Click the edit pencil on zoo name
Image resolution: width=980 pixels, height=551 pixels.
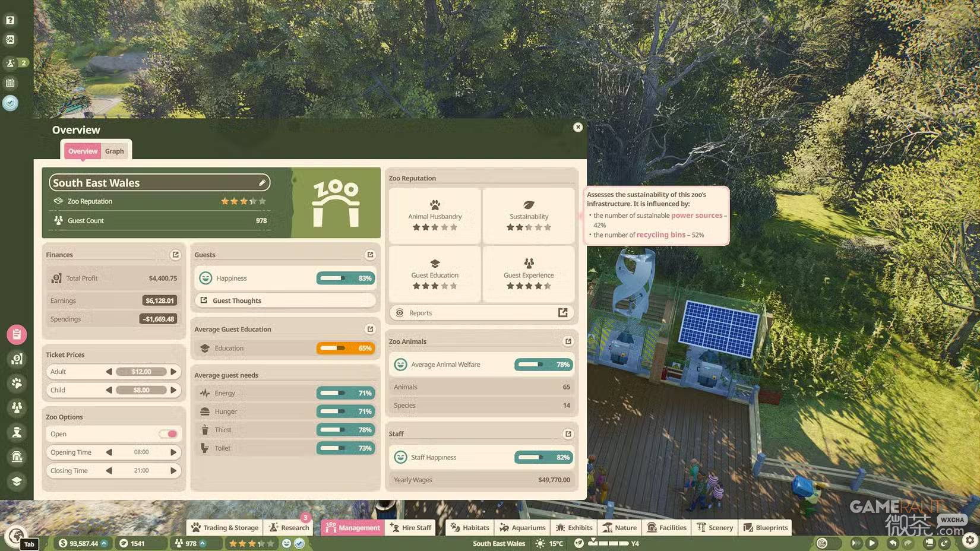click(x=262, y=183)
